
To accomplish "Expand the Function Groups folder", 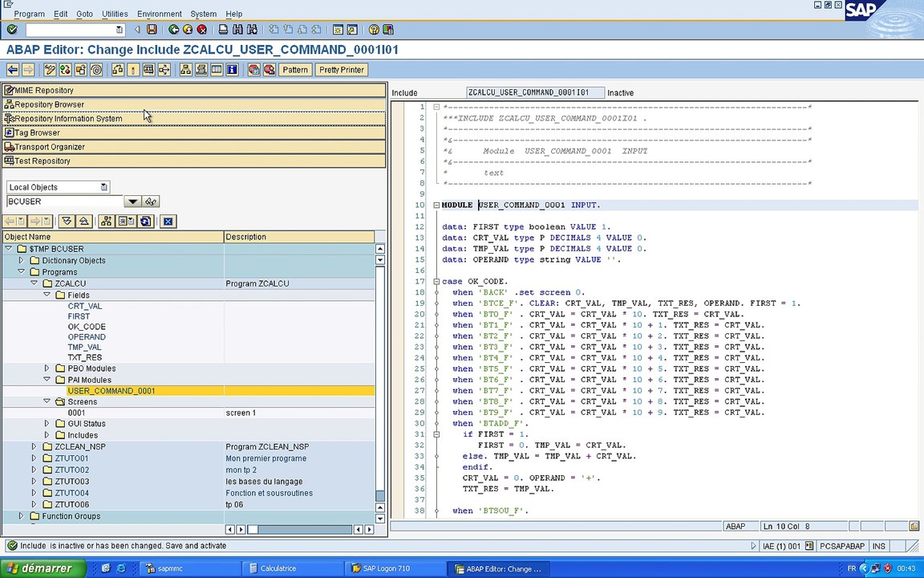I will pos(21,516).
